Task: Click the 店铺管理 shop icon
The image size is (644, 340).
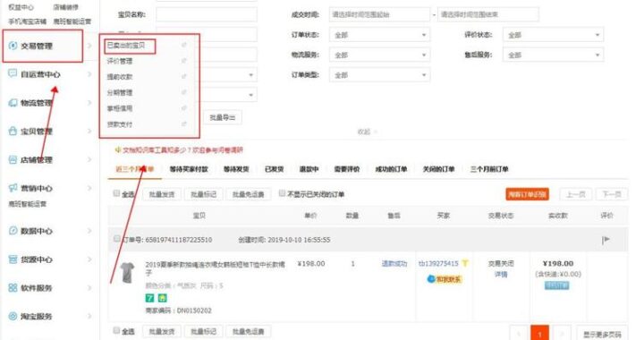Action: [x=13, y=160]
